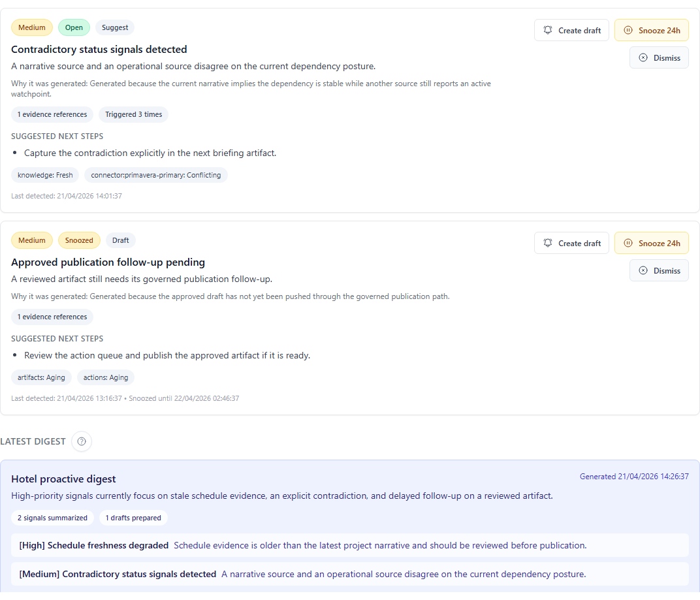Select the connector:primavera-primary: Conflicting tag
Image resolution: width=700 pixels, height=600 pixels.
[x=156, y=175]
